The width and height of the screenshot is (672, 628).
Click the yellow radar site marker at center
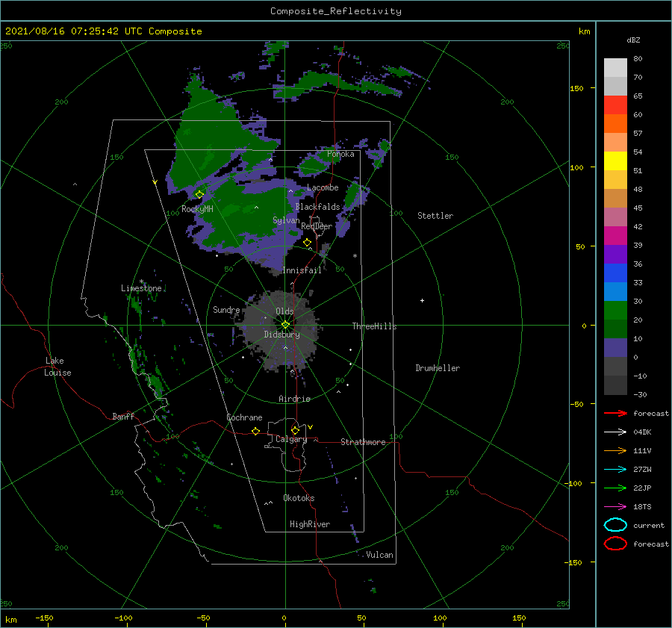coord(285,325)
